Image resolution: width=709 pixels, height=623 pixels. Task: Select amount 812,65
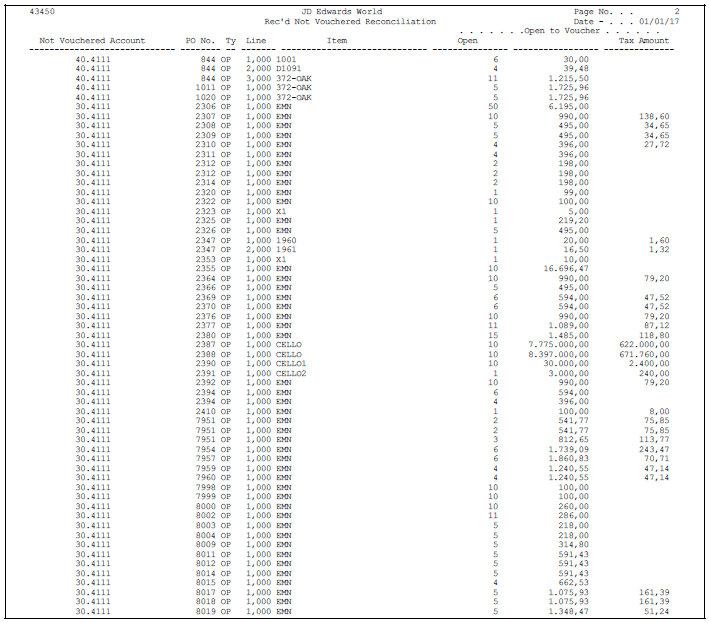click(x=573, y=439)
